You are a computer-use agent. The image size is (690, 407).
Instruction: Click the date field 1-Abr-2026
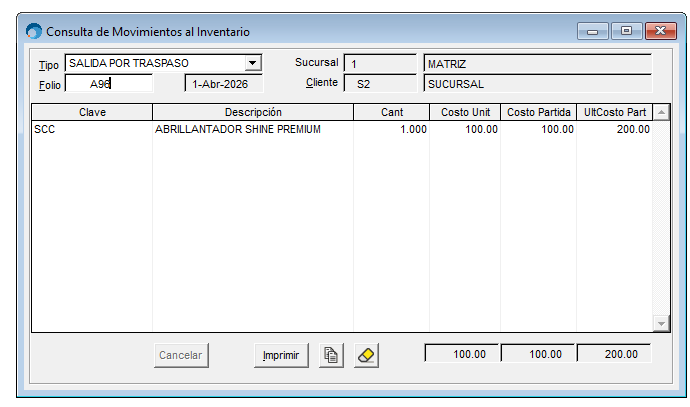pyautogui.click(x=224, y=84)
